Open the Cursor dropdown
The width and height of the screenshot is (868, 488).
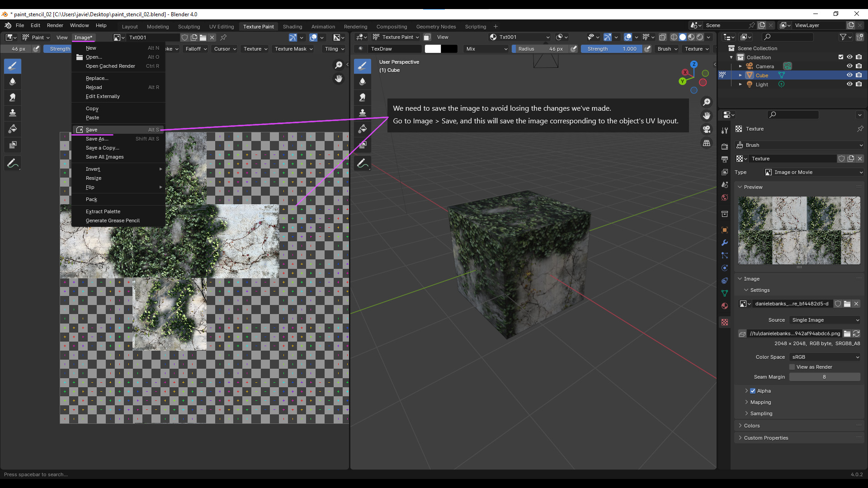pos(225,49)
